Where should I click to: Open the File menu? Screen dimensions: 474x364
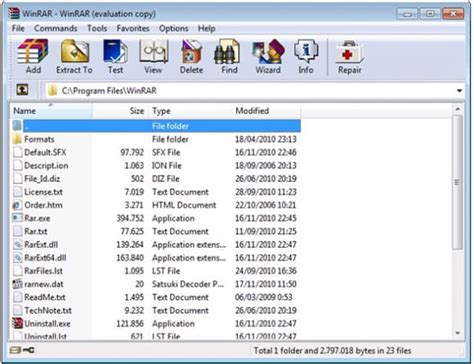18,28
